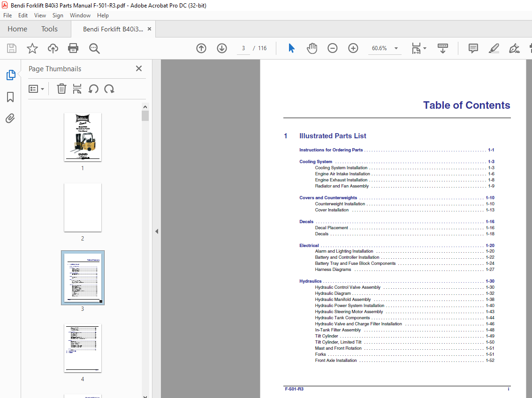This screenshot has width=532, height=398.
Task: Click the Print pages icon in thumbnails panel
Action: pyautogui.click(x=77, y=89)
